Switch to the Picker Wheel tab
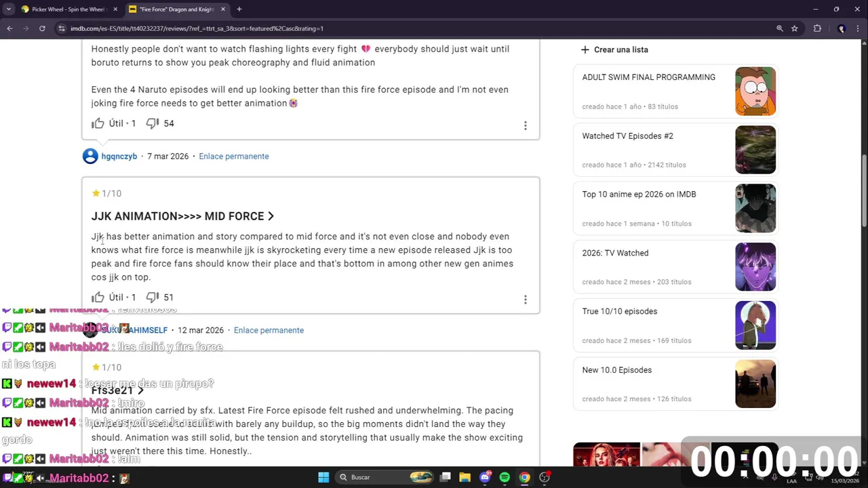The image size is (868, 488). point(68,9)
